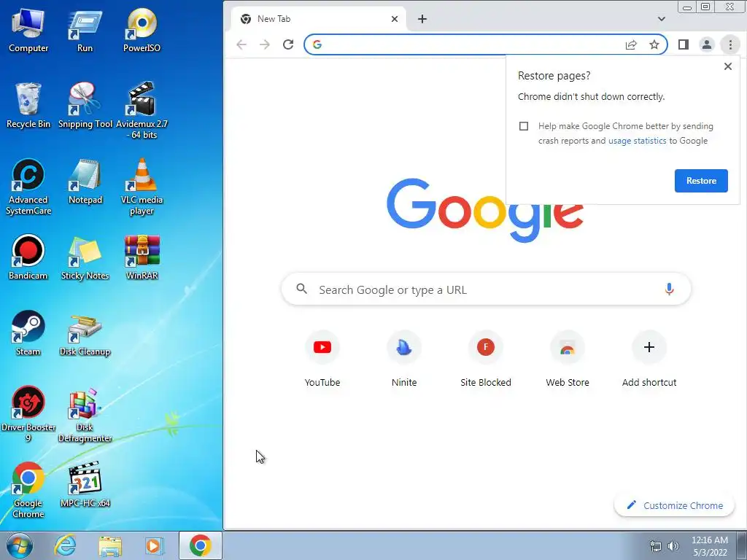Select the VLC media player icon

point(142,187)
